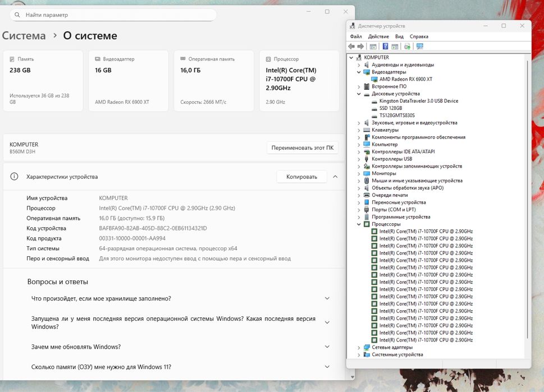The width and height of the screenshot is (544, 392).
Task: Click the Оперативная память card icon
Action: pyautogui.click(x=183, y=59)
